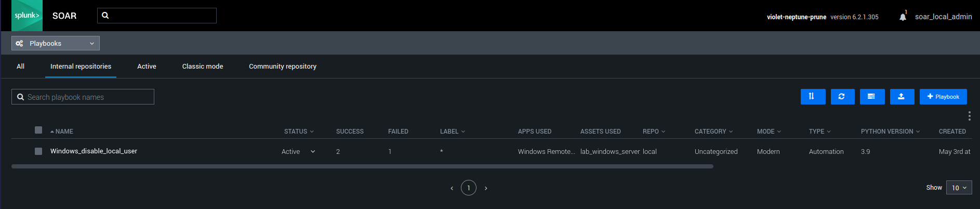The height and width of the screenshot is (209, 980).
Task: Switch to the Community repository tab
Action: pyautogui.click(x=282, y=67)
